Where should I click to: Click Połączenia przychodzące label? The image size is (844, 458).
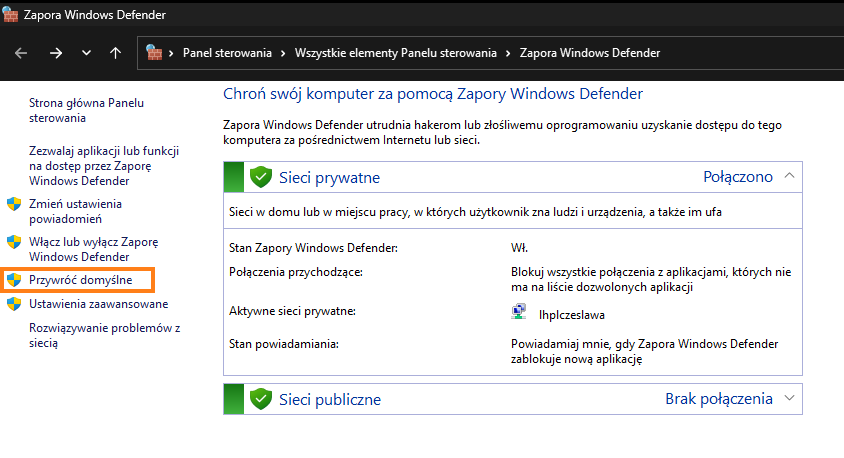[296, 272]
